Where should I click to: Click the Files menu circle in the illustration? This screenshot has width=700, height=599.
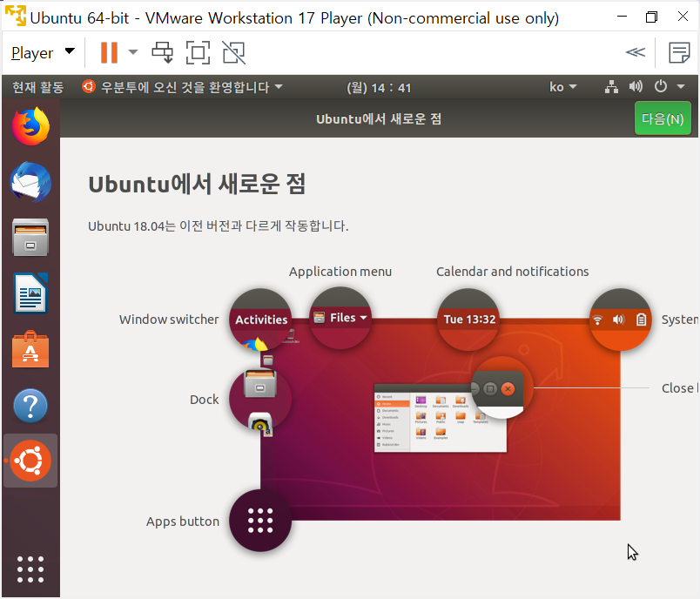click(340, 319)
